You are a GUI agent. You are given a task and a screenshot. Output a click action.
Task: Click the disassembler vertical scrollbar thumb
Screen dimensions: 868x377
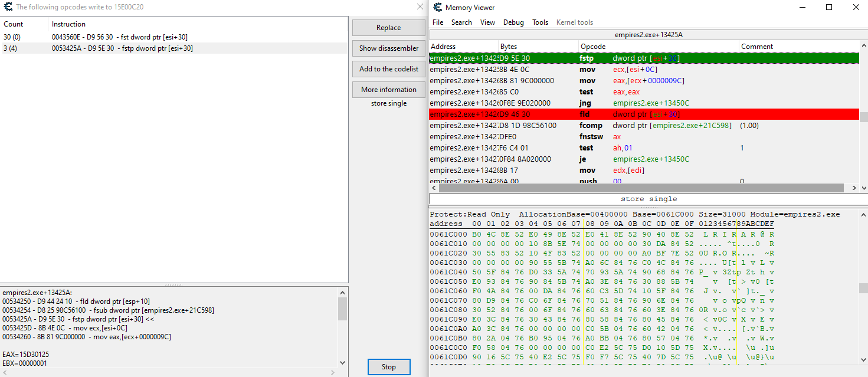(863, 117)
